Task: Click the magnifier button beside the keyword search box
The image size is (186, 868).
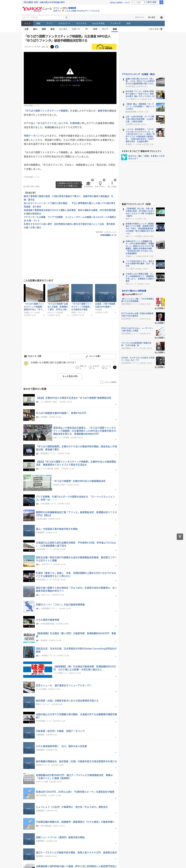Action: tap(66, 18)
